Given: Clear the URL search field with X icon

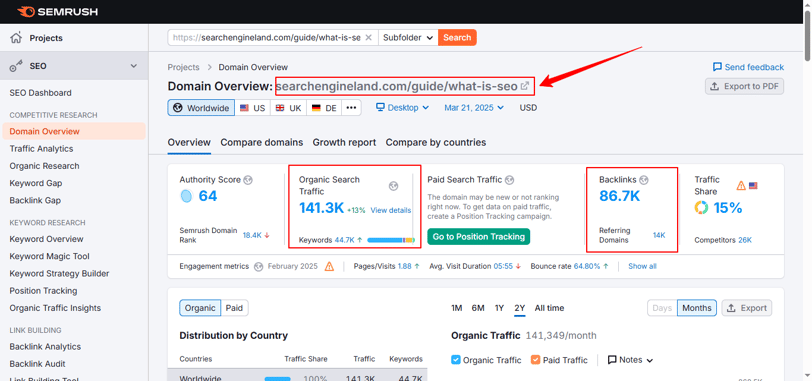Looking at the screenshot, I should 369,37.
